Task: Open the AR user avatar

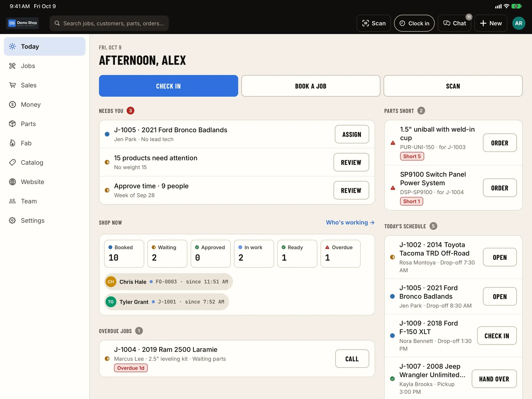Action: [518, 23]
